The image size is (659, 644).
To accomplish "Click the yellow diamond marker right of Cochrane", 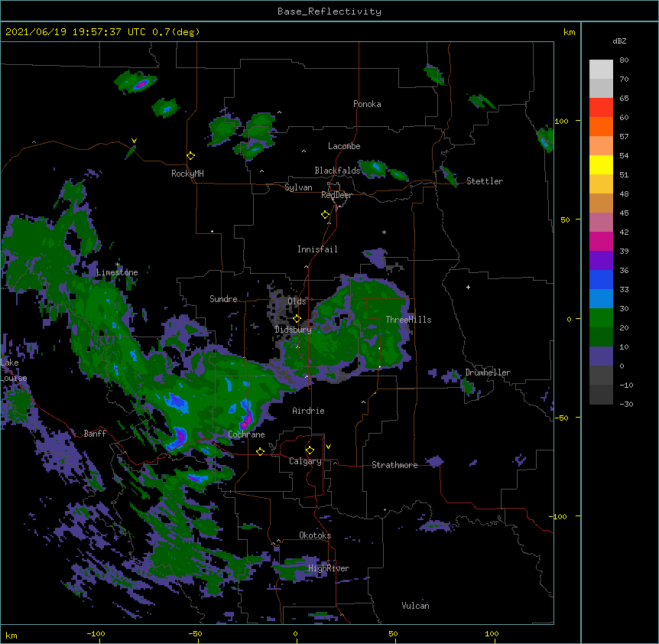I will (260, 451).
